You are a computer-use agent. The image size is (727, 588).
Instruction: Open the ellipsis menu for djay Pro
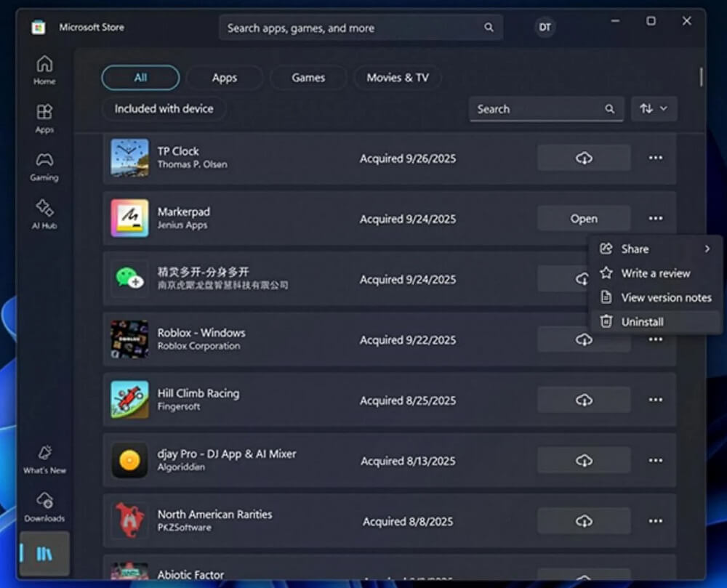pyautogui.click(x=655, y=459)
